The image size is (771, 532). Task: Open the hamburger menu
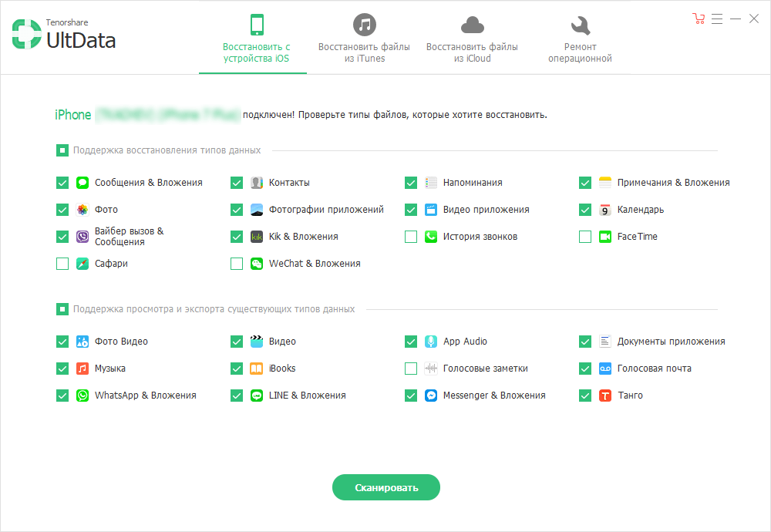717,19
